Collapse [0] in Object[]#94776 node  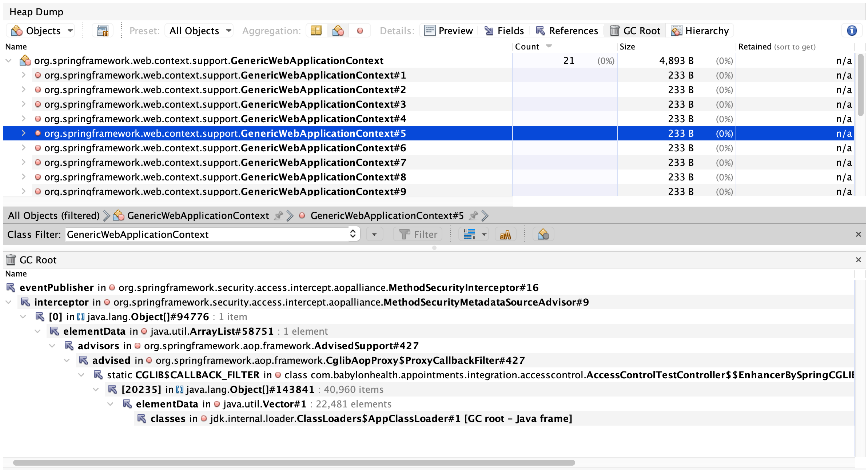point(23,316)
